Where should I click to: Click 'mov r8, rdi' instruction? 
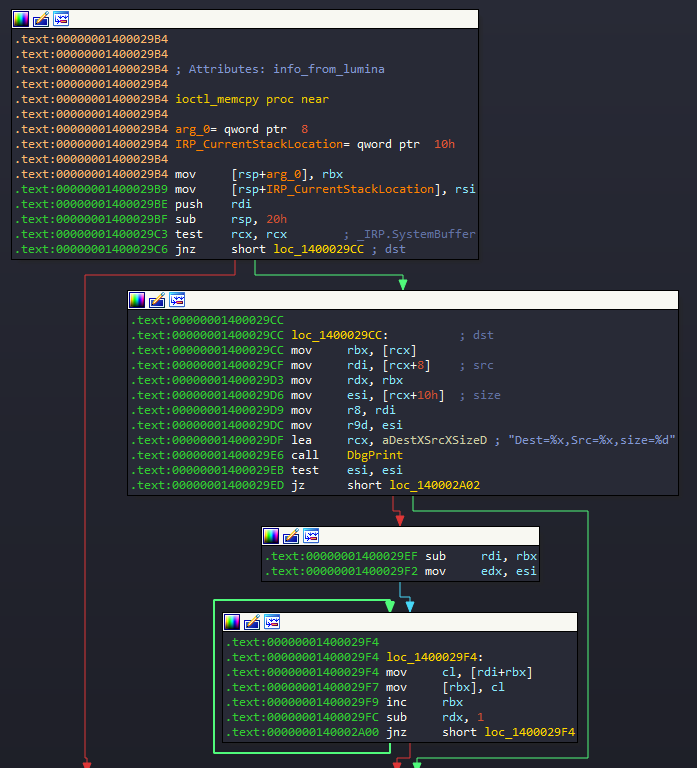click(343, 410)
